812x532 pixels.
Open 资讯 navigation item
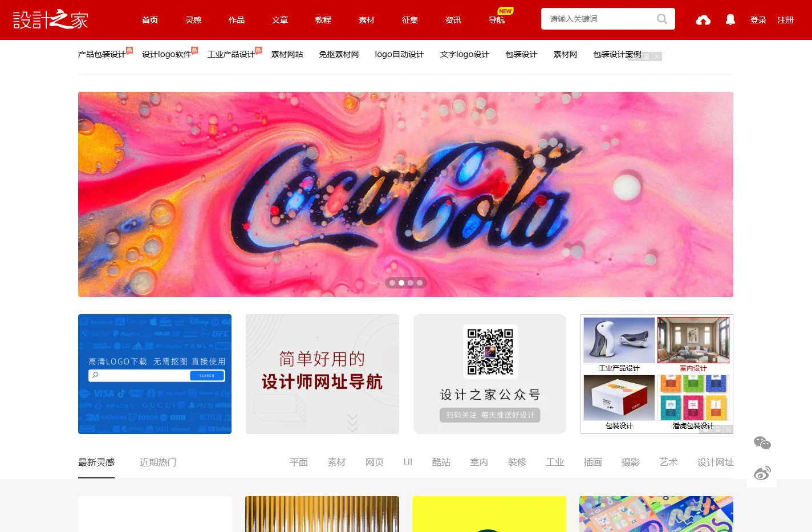pos(453,20)
